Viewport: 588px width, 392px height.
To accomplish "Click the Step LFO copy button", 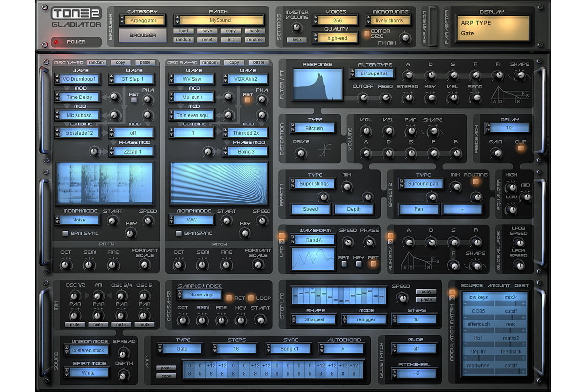I will 426,292.
